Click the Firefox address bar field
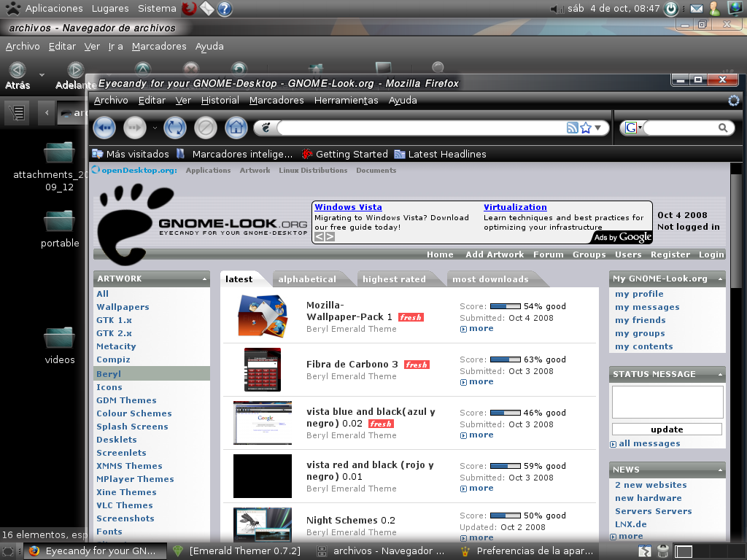The height and width of the screenshot is (560, 747). (x=421, y=128)
